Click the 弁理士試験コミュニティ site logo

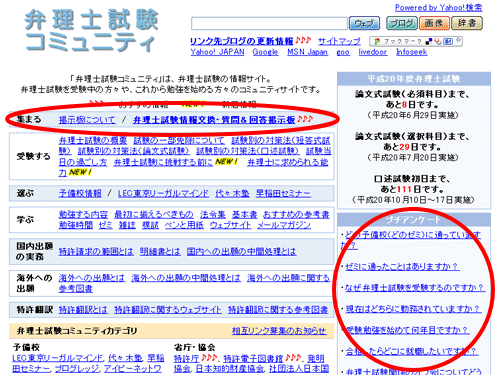91,31
